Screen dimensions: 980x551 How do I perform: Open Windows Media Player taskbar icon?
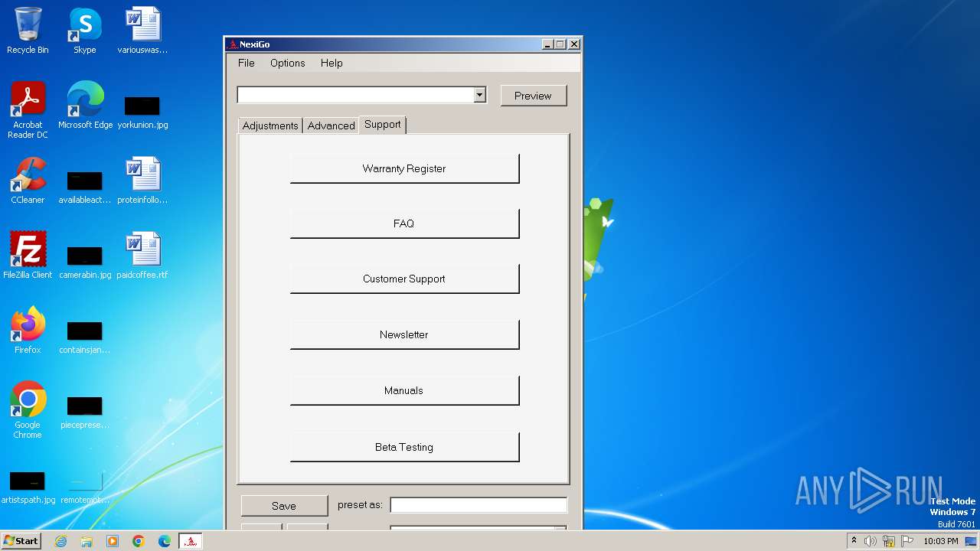[113, 541]
